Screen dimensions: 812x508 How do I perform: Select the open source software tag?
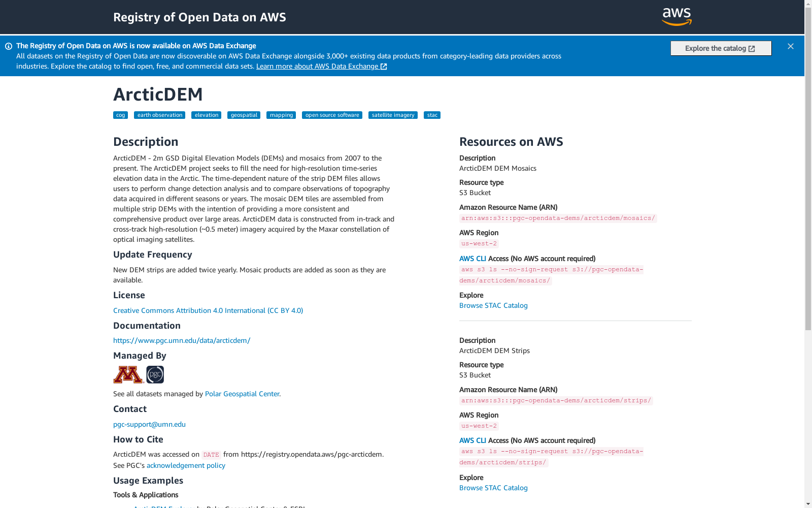(332, 115)
